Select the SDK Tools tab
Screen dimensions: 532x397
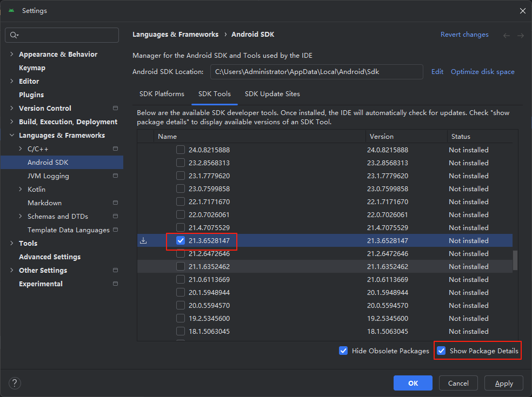[x=215, y=94]
